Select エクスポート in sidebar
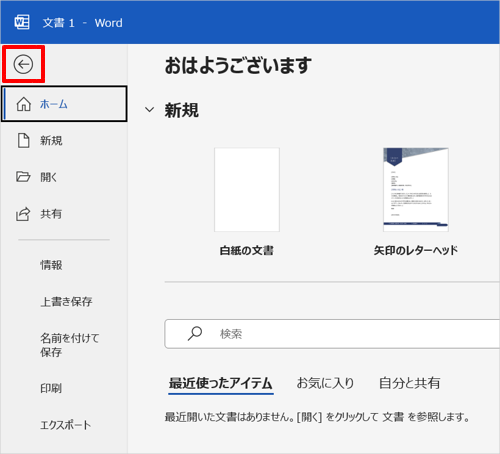Screen dimensions: 500x454 (x=65, y=425)
